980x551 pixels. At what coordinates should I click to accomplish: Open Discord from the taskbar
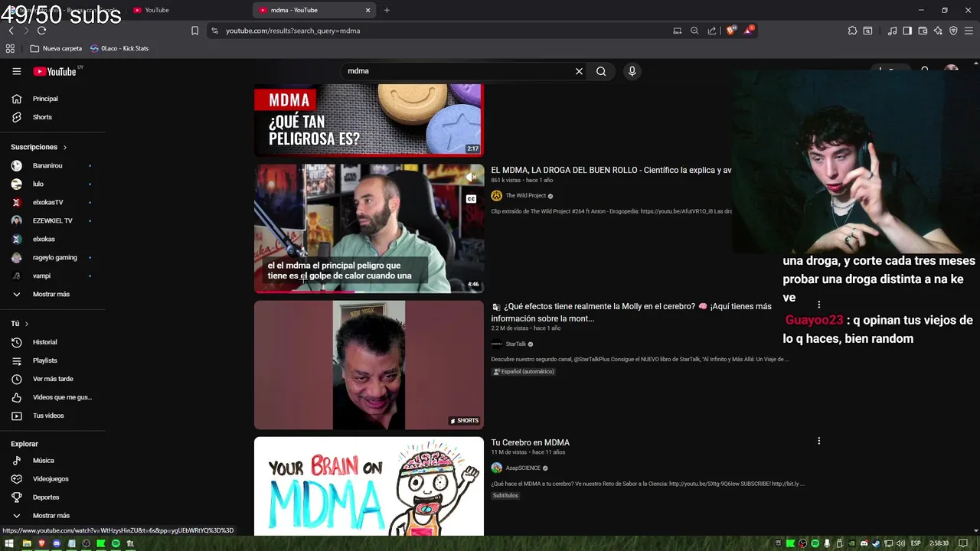point(56,543)
